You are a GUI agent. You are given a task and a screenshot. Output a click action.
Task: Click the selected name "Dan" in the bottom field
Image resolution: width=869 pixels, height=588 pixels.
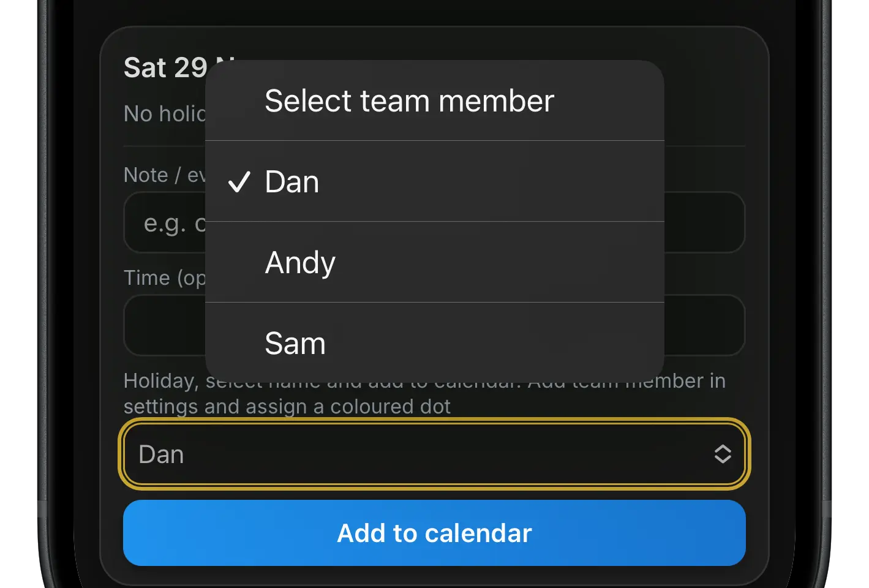coord(161,454)
